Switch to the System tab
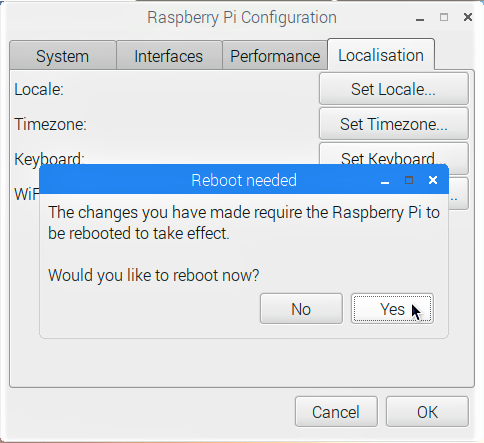484x443 pixels. pos(63,56)
